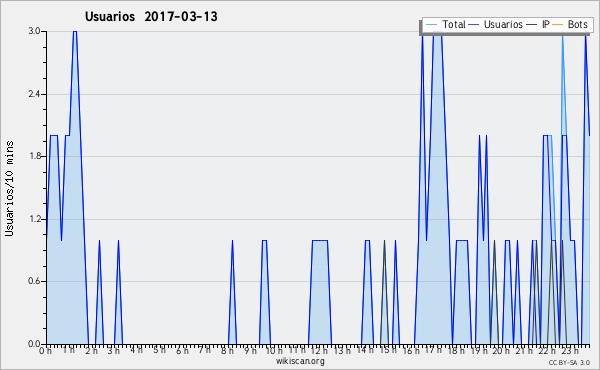This screenshot has width=600, height=370.
Task: Click the orange Bots legend line
Action: click(558, 25)
